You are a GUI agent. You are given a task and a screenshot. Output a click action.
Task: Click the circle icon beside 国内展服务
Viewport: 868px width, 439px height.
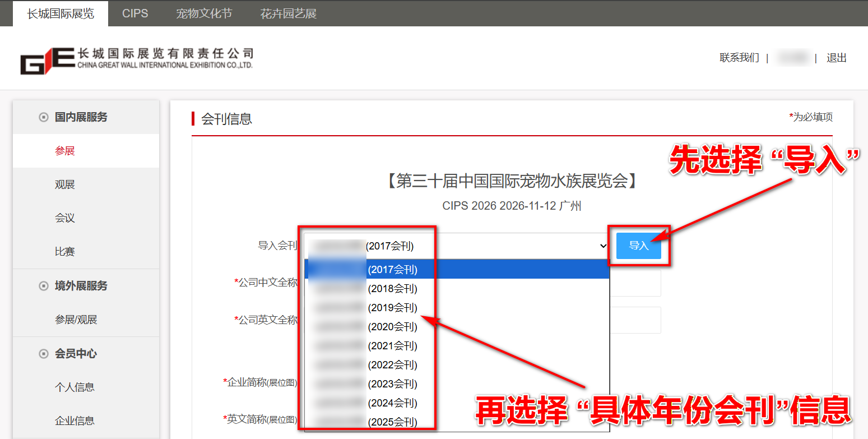pos(44,117)
